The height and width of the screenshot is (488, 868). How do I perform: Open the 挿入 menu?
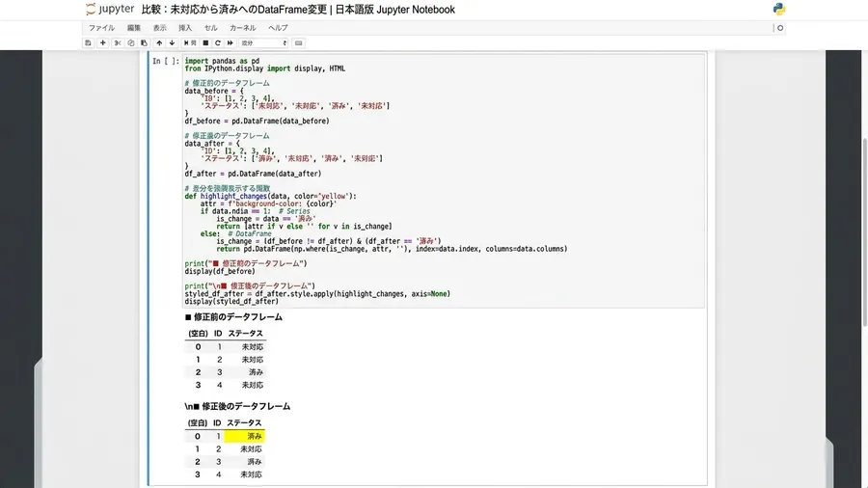(185, 28)
